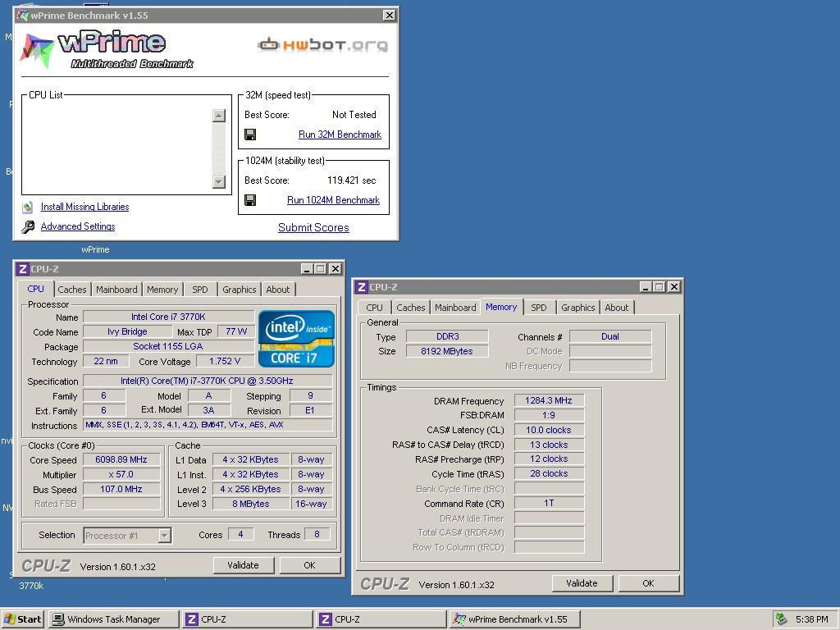Close the wPrime Benchmark window
The image size is (840, 630).
coord(390,15)
